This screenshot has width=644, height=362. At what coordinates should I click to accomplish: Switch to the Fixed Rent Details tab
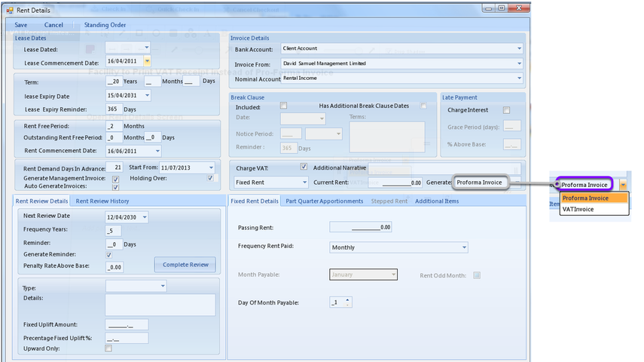pyautogui.click(x=255, y=201)
